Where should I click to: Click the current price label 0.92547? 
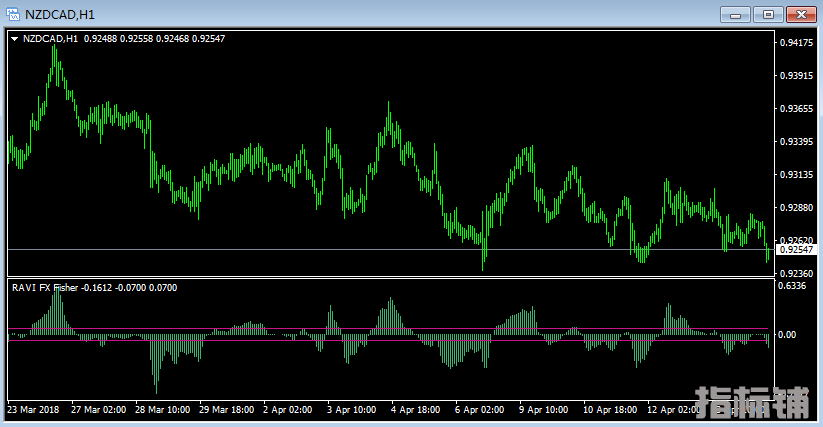point(796,249)
